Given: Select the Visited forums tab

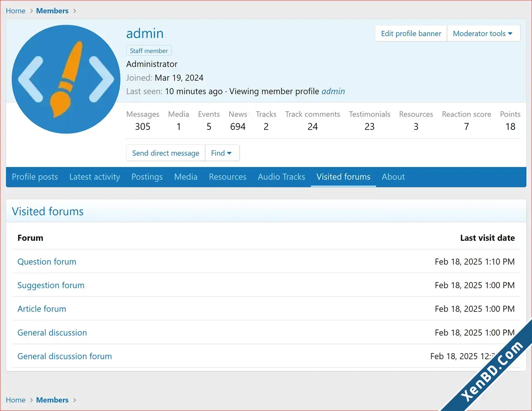Looking at the screenshot, I should tap(344, 177).
